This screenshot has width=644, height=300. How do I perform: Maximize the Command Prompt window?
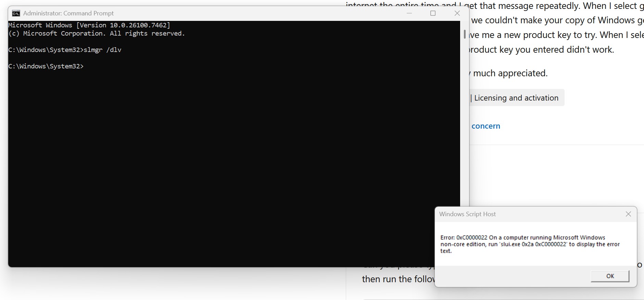(x=433, y=13)
